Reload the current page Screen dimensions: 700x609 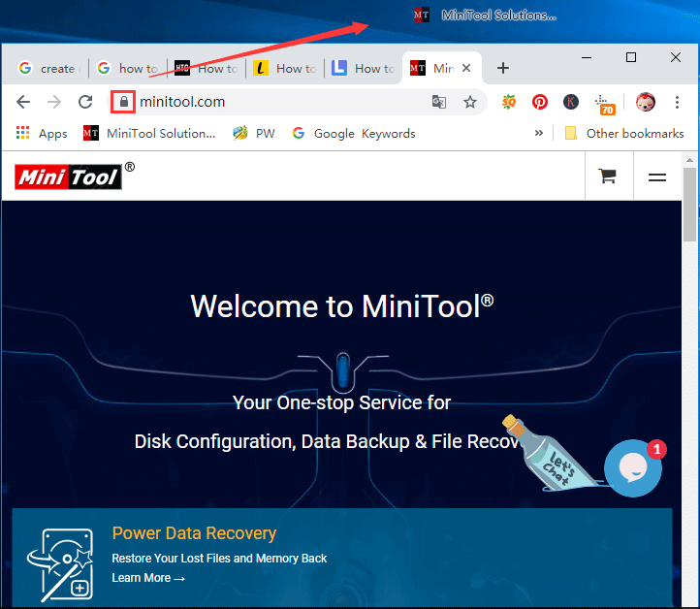(85, 102)
